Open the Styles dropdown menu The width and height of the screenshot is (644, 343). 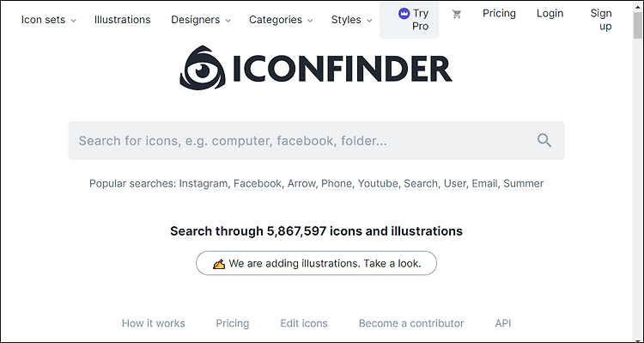(x=352, y=20)
